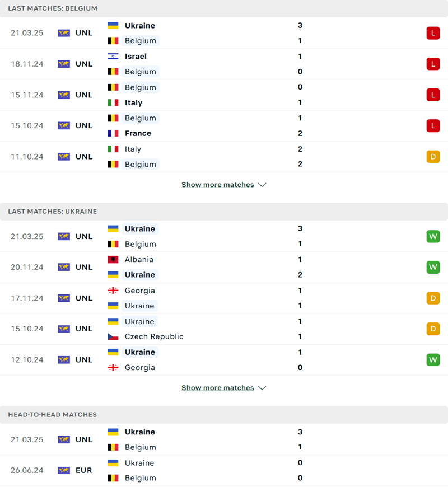448x487 pixels.
Task: Click the Albania flag icon
Action: (113, 260)
